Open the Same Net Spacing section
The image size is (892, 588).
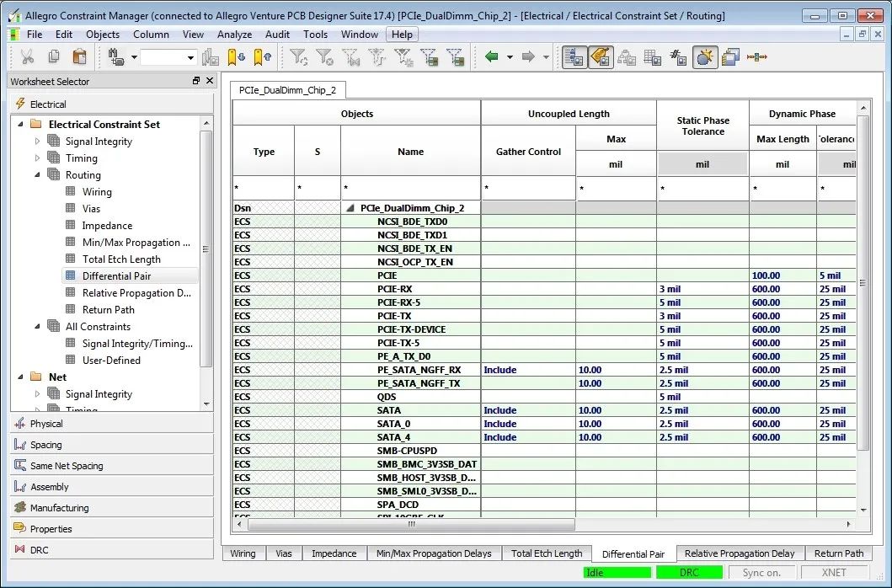pyautogui.click(x=112, y=466)
